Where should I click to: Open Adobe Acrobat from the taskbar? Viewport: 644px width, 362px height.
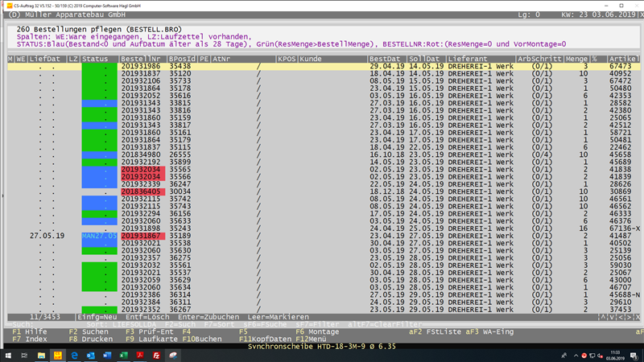click(x=140, y=356)
